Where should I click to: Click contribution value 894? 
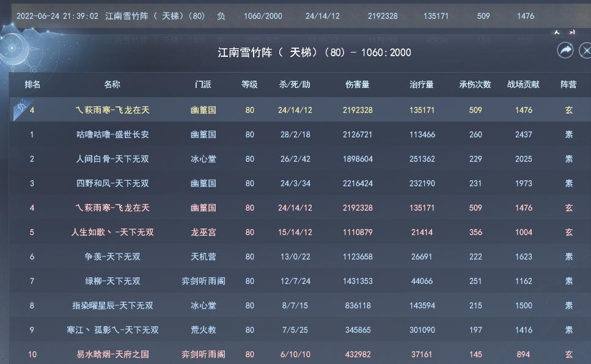523,354
